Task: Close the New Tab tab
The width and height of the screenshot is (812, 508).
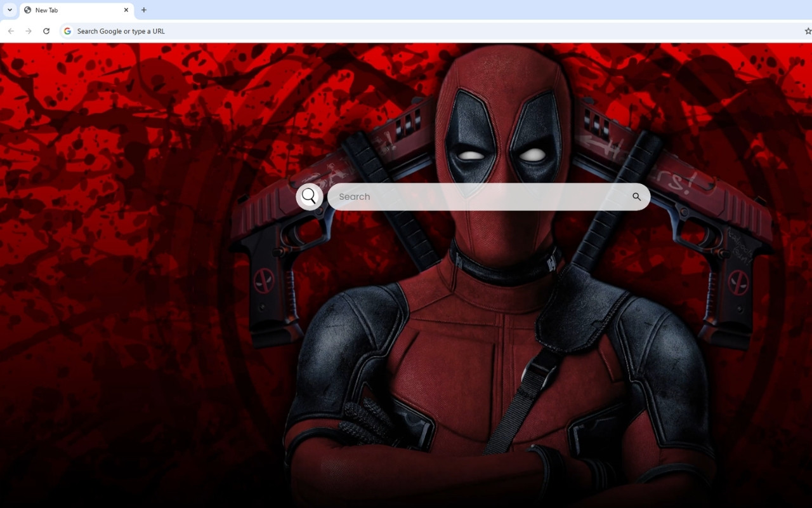Action: pyautogui.click(x=126, y=10)
